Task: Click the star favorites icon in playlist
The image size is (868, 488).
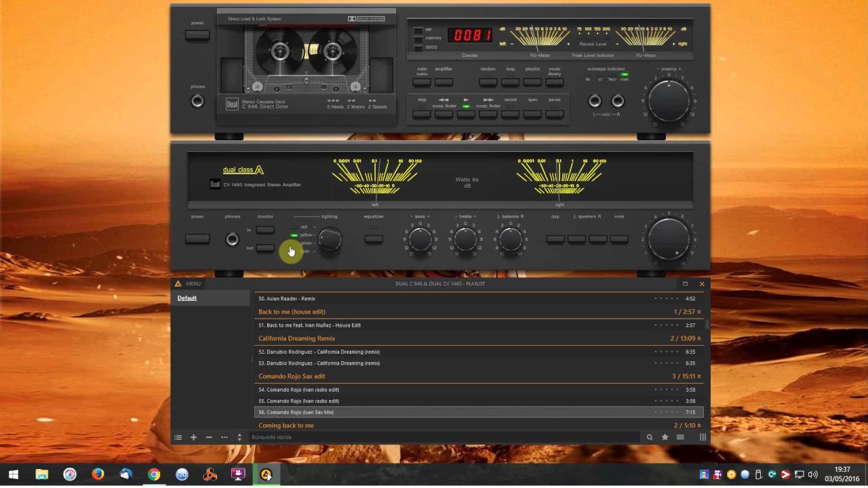Action: point(665,438)
